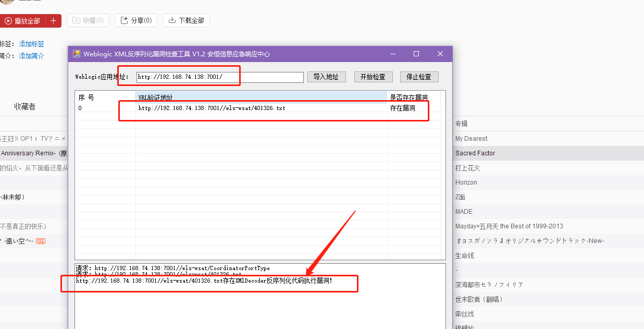Click the 开始检查 button
Viewport: 644px width, 329px height.
pos(373,77)
